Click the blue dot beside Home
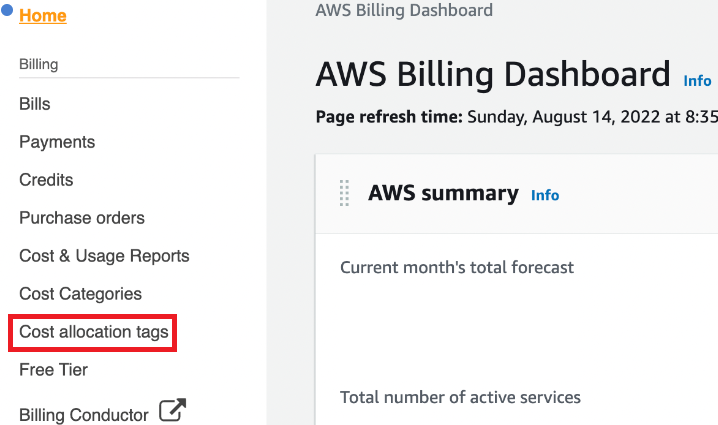Viewport: 718px width, 425px height. pos(7,14)
